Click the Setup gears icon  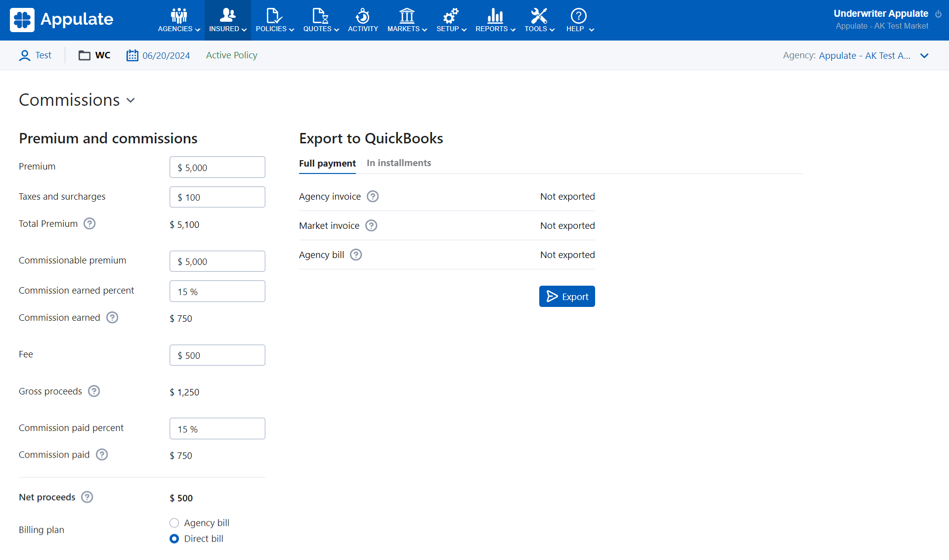(x=450, y=16)
